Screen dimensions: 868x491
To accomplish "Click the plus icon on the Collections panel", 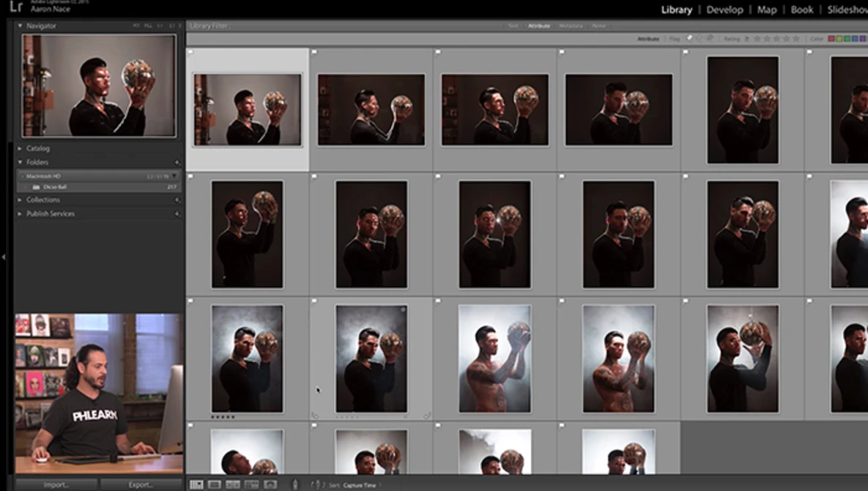I will (177, 200).
